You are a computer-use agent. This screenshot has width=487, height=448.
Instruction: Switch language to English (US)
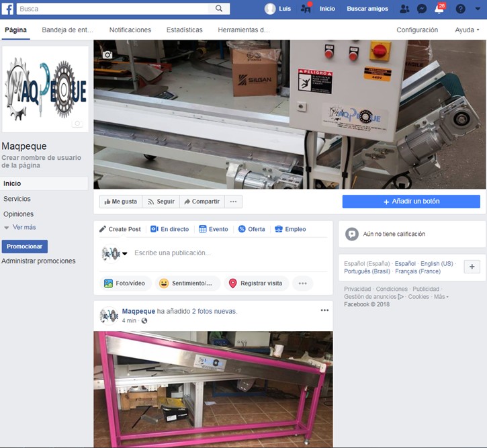[437, 263]
